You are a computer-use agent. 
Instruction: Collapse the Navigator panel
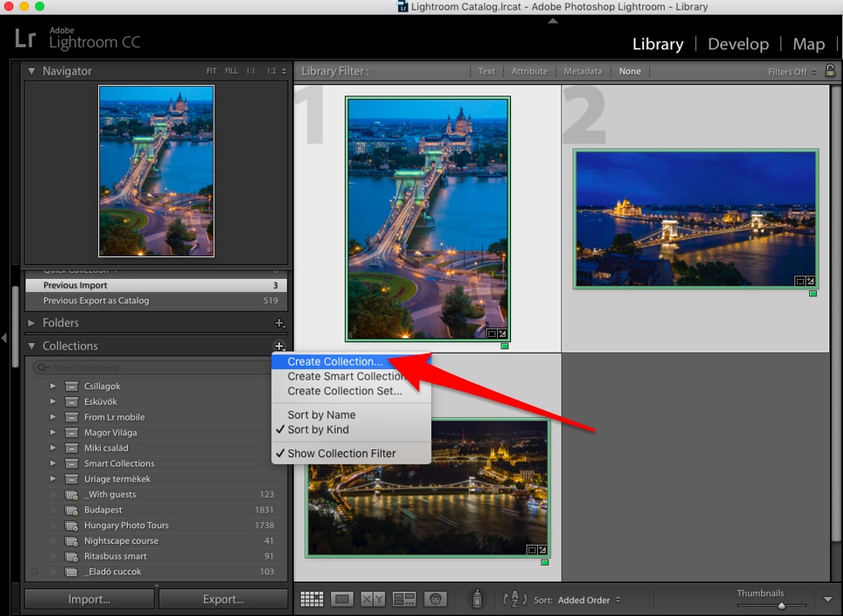coord(31,71)
